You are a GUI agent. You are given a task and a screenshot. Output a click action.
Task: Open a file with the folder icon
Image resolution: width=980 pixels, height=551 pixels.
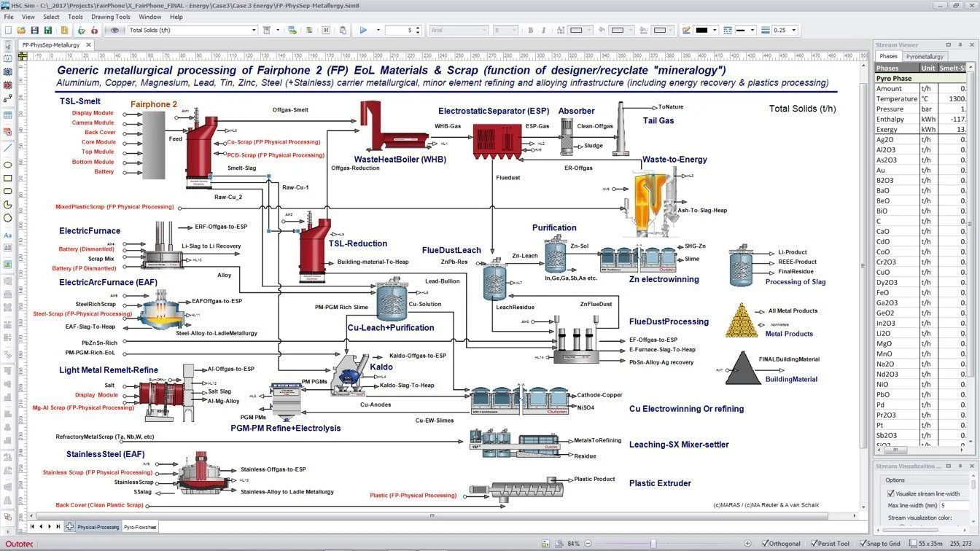[21, 30]
